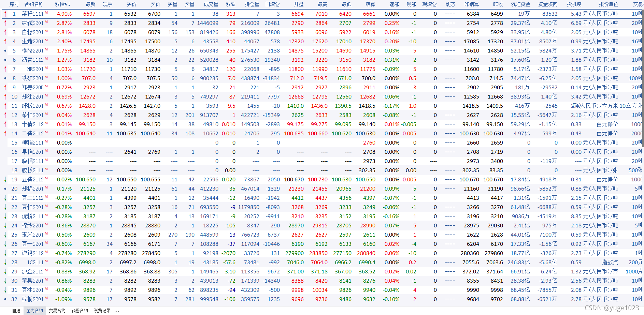
Task: Switch to the 交易合约 tab
Action: point(57,311)
